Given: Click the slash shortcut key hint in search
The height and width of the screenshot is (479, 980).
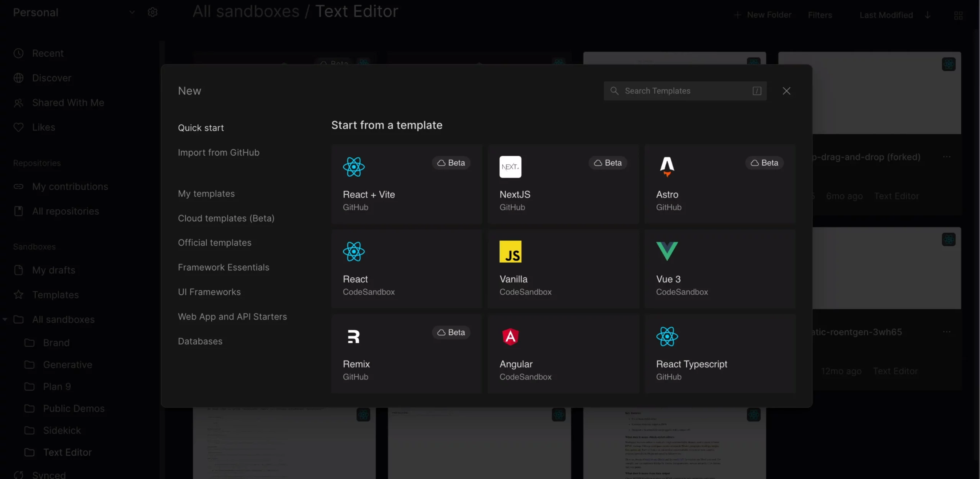Looking at the screenshot, I should [756, 91].
